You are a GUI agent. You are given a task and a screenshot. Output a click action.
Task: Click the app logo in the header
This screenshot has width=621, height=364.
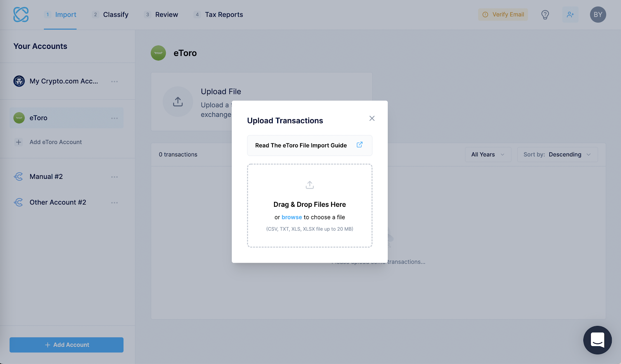(x=21, y=15)
